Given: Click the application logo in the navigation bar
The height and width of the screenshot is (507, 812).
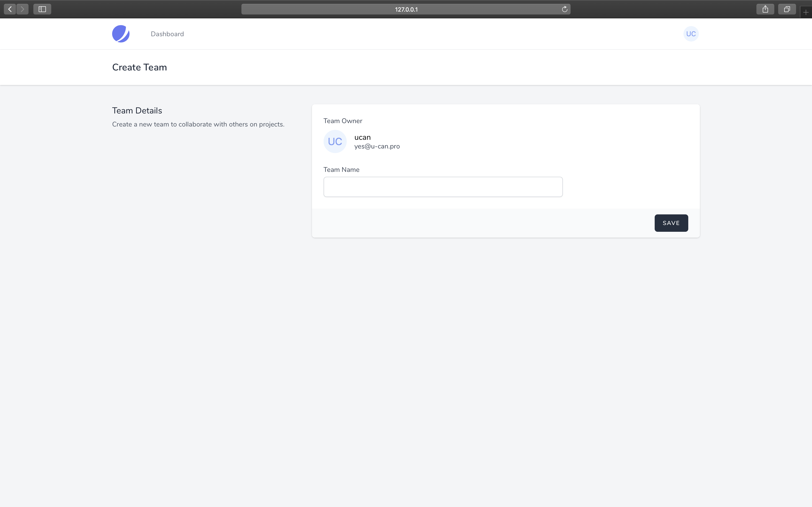Looking at the screenshot, I should point(121,34).
